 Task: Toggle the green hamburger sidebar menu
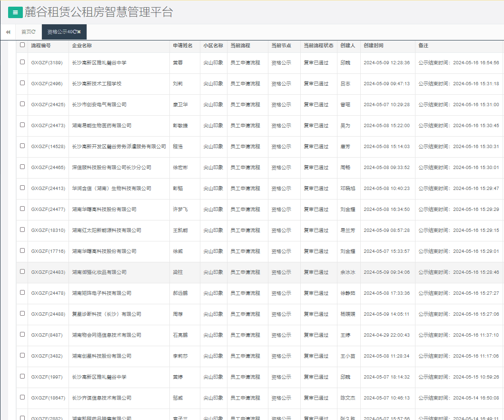pyautogui.click(x=15, y=12)
